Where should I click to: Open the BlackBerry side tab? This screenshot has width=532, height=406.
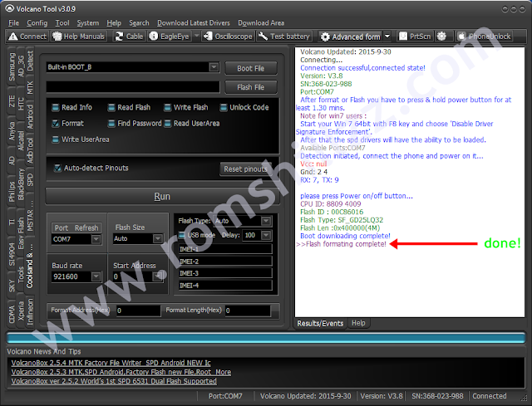coord(21,183)
